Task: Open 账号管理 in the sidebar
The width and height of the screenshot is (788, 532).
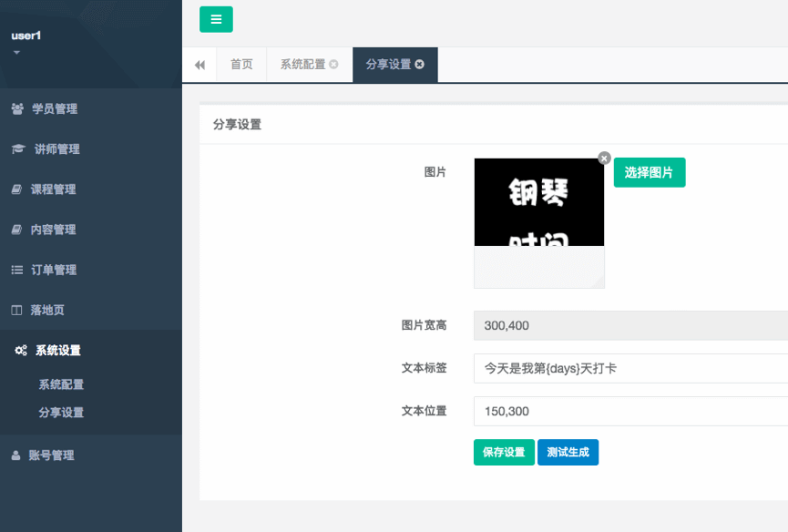Action: click(x=51, y=455)
